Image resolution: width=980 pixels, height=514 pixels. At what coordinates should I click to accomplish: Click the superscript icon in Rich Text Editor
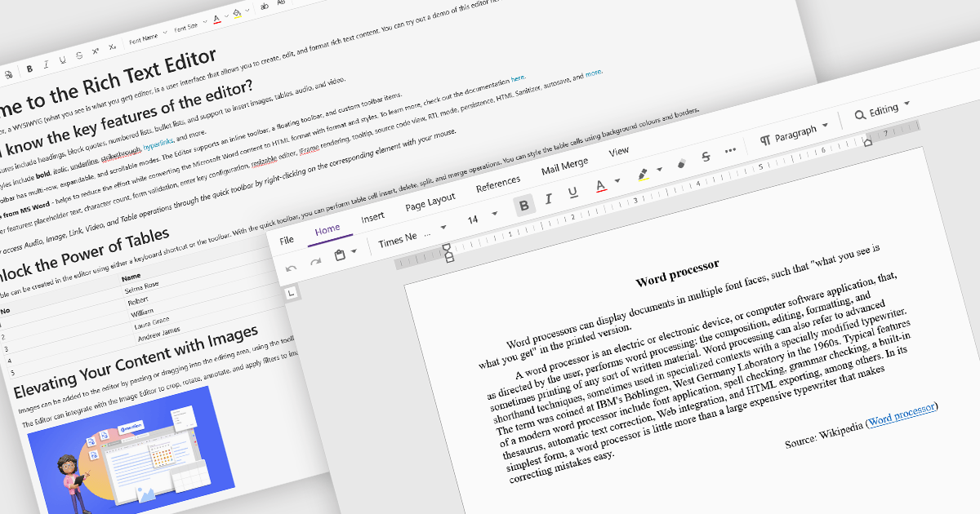[x=96, y=50]
